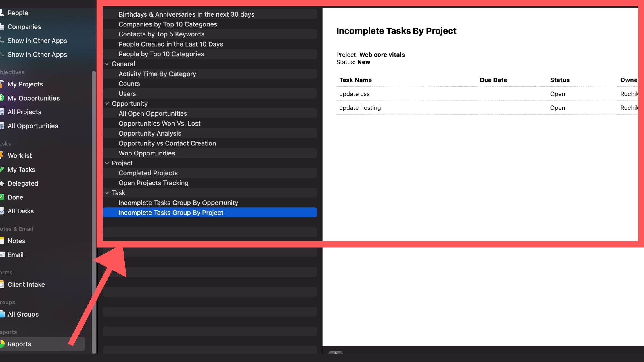
Task: Collapse the General report group
Action: pyautogui.click(x=107, y=64)
